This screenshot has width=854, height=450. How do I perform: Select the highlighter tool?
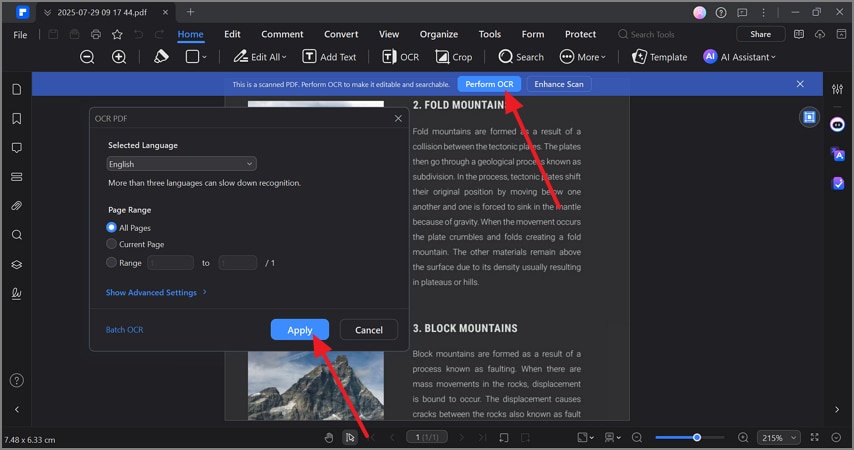pyautogui.click(x=161, y=57)
